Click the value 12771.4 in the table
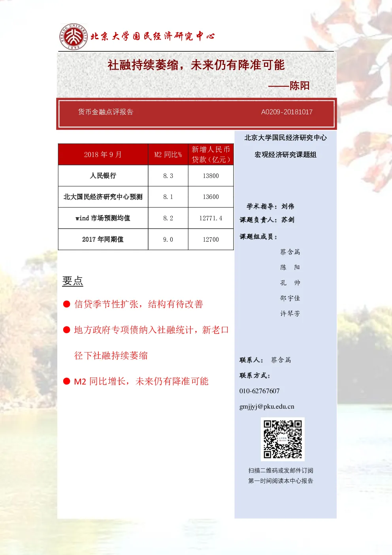 click(x=211, y=218)
